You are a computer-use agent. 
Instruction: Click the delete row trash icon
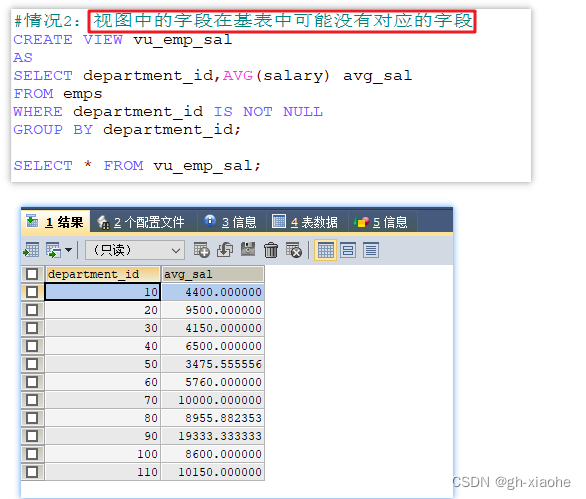(271, 250)
